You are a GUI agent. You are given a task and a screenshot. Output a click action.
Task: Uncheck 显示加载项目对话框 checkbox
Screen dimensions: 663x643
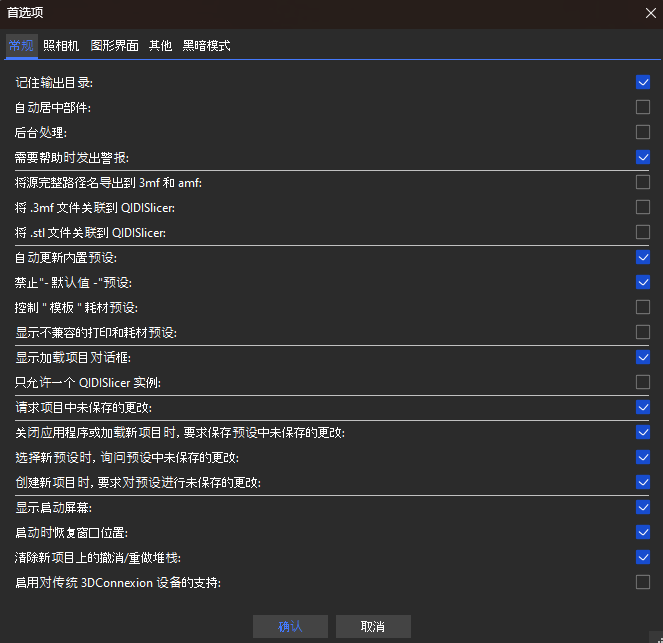tap(643, 357)
